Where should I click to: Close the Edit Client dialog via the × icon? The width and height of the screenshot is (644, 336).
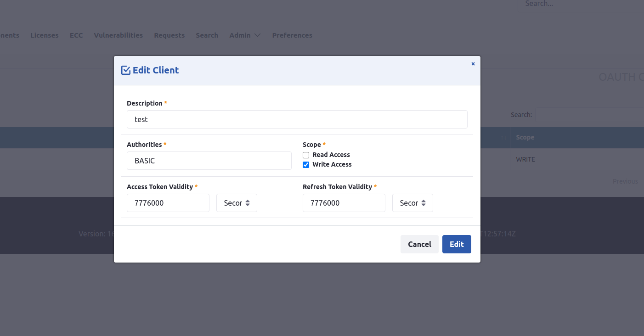point(473,64)
